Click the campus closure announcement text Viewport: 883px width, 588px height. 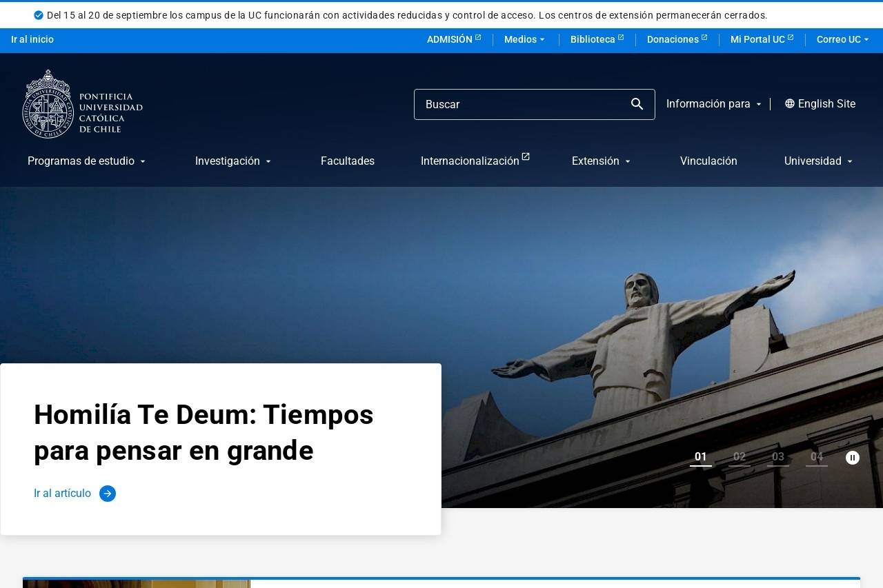point(407,15)
